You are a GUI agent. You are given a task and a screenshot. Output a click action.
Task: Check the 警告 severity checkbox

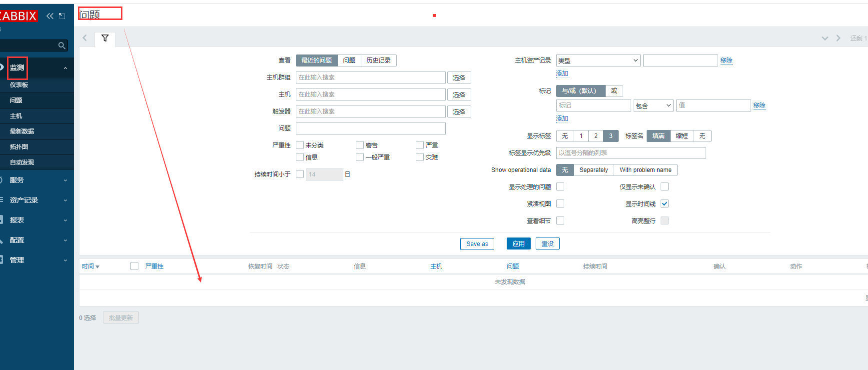click(360, 145)
